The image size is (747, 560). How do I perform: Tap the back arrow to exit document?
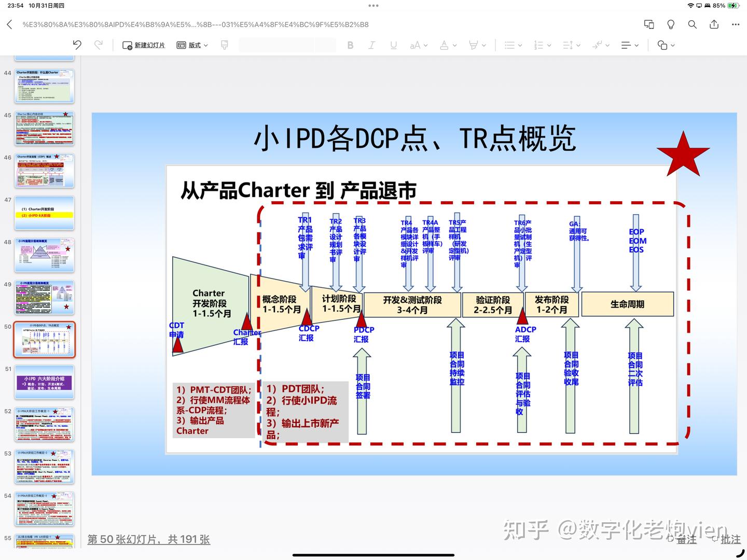(x=9, y=24)
